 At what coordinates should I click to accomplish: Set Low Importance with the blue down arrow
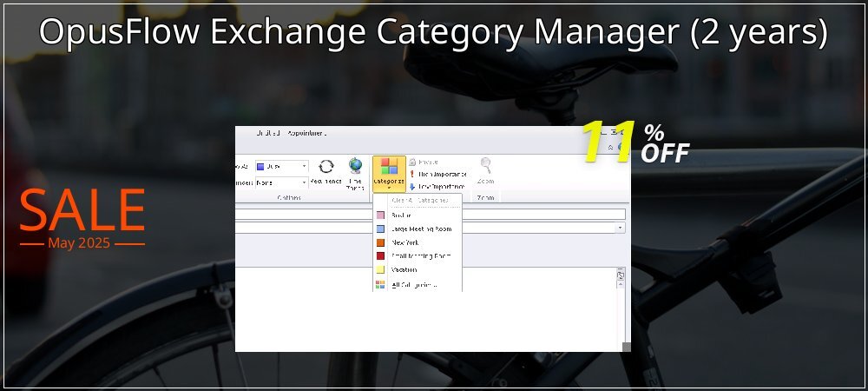coord(411,187)
